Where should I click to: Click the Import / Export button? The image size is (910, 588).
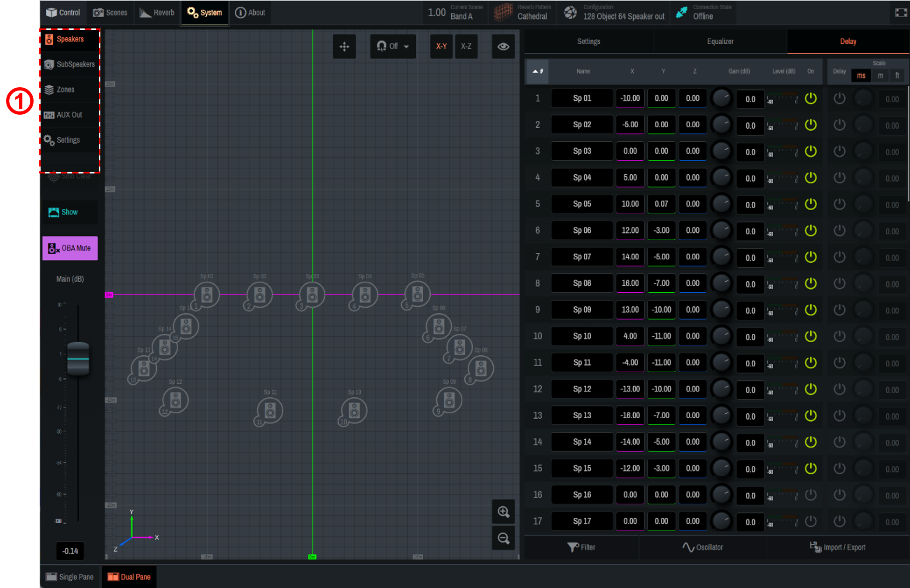[837, 547]
